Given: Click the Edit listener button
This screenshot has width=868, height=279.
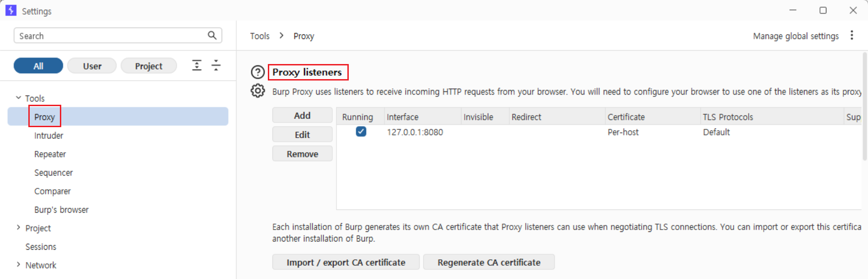Looking at the screenshot, I should 302,135.
